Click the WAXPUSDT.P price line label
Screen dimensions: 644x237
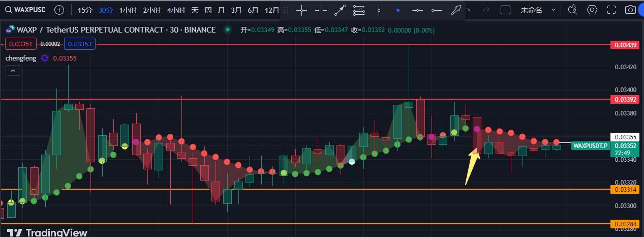tap(590, 145)
